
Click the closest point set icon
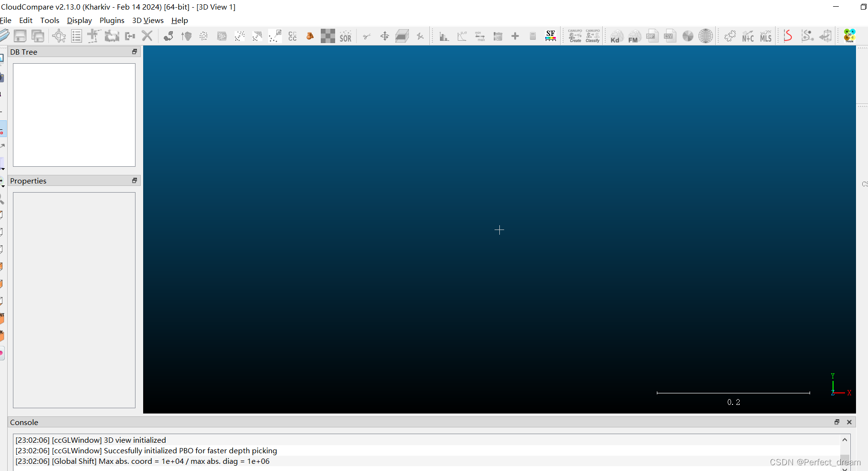point(275,36)
